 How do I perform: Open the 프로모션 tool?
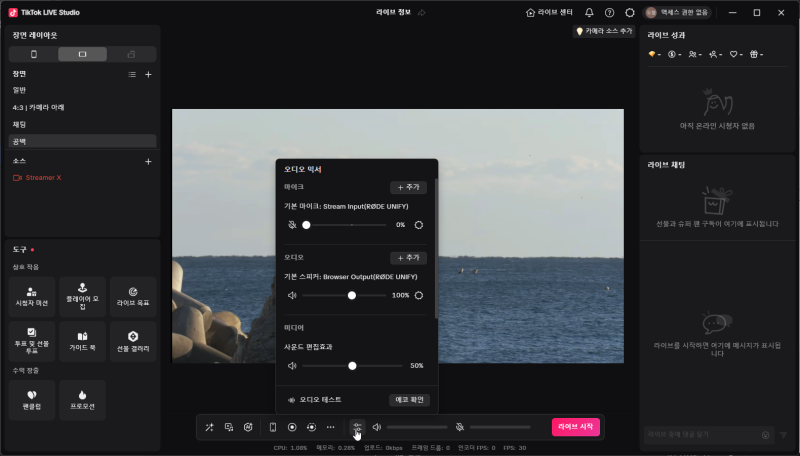pos(82,400)
